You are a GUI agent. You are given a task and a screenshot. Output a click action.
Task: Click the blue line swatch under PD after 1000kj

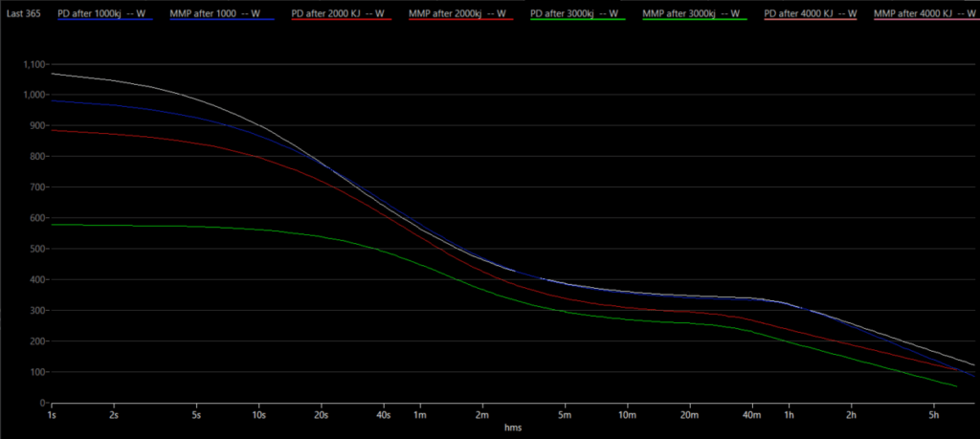tap(105, 20)
